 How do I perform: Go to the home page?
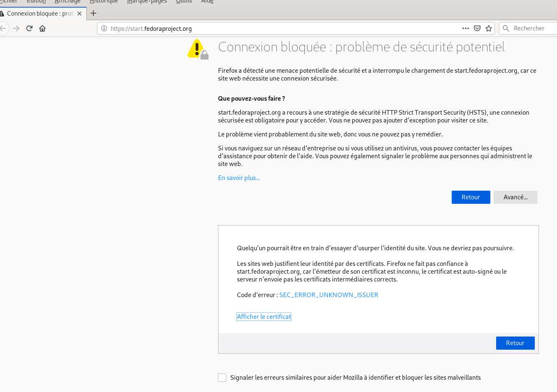tap(42, 28)
